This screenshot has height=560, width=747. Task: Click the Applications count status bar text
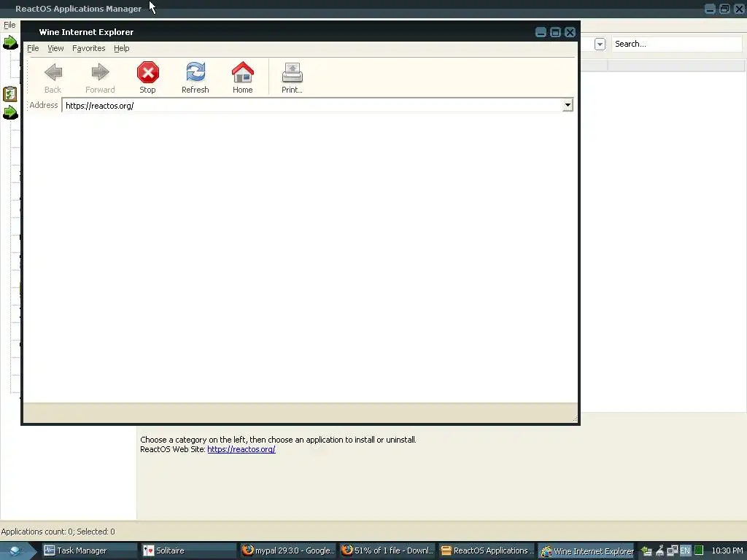click(58, 532)
